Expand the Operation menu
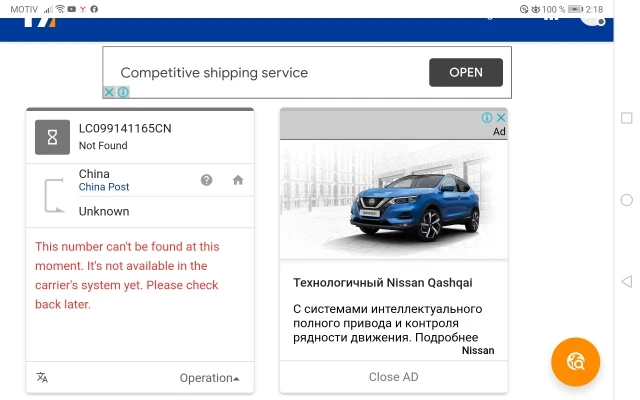This screenshot has height=400, width=640. 209,378
